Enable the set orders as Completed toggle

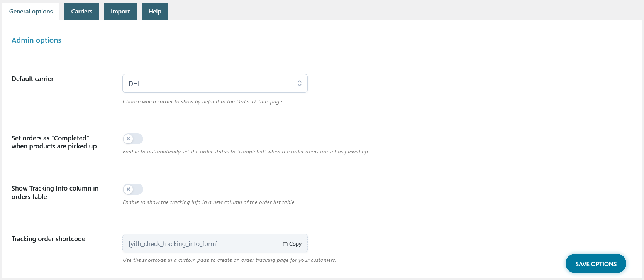click(133, 139)
